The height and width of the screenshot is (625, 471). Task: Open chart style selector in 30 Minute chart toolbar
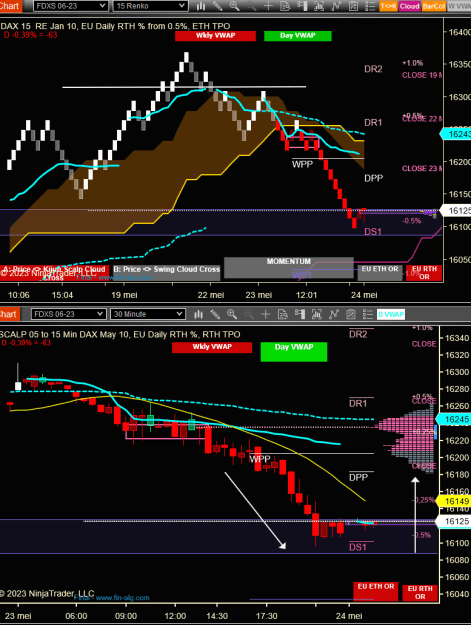pos(198,314)
